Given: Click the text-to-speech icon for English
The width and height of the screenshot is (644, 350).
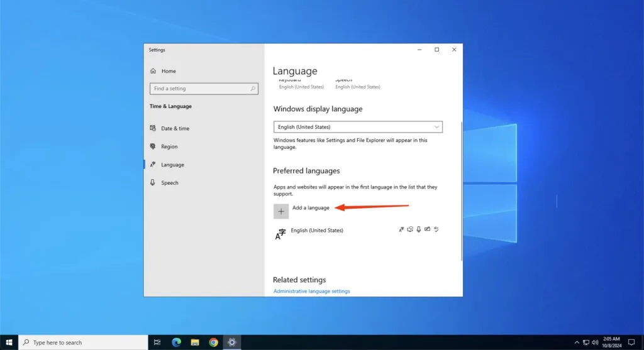Looking at the screenshot, I should click(410, 229).
